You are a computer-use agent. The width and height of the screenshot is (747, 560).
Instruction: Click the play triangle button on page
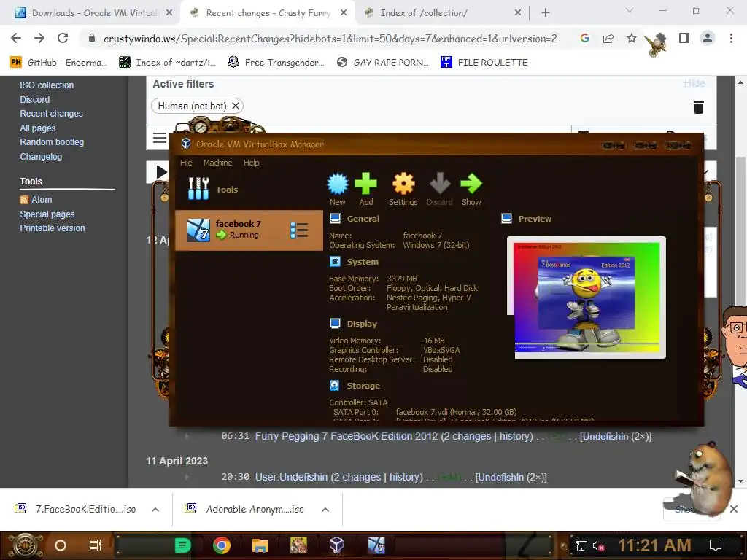(x=161, y=172)
